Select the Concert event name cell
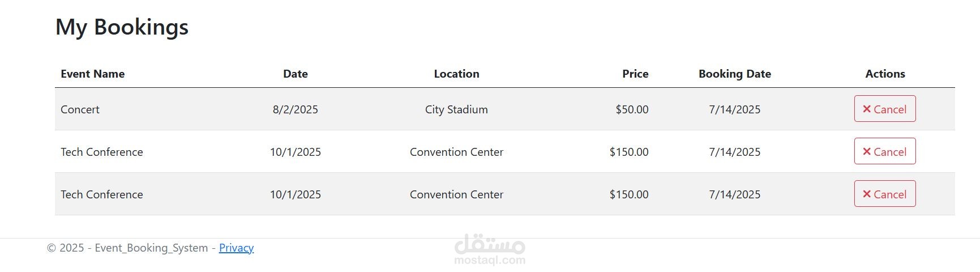The image size is (980, 272). pyautogui.click(x=80, y=109)
